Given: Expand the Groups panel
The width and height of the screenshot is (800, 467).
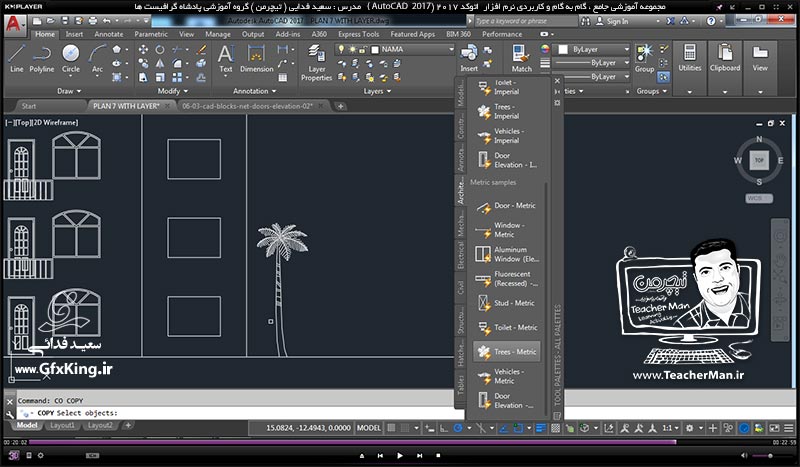Looking at the screenshot, I should [x=652, y=91].
